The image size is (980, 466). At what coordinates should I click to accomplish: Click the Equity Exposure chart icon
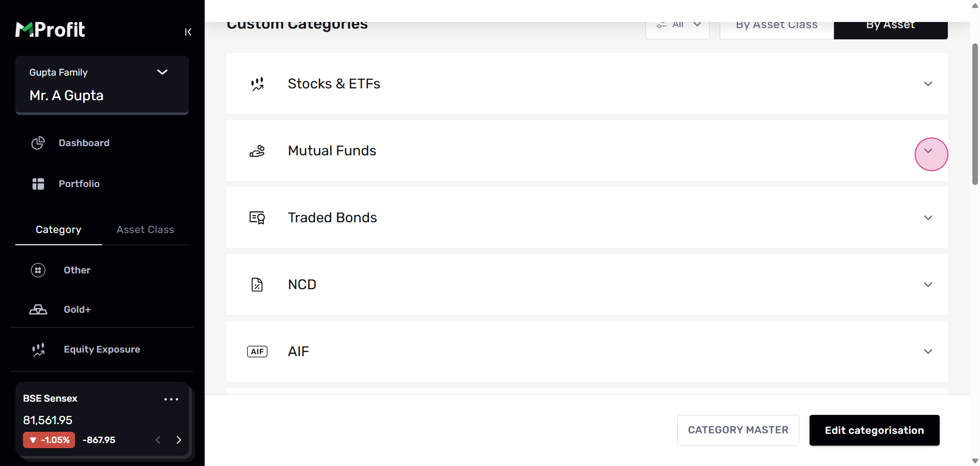pos(38,349)
